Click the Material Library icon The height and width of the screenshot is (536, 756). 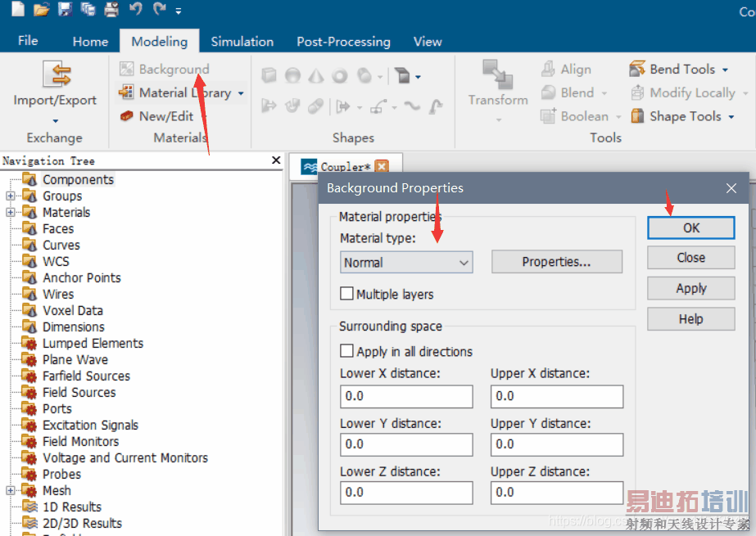pyautogui.click(x=126, y=92)
